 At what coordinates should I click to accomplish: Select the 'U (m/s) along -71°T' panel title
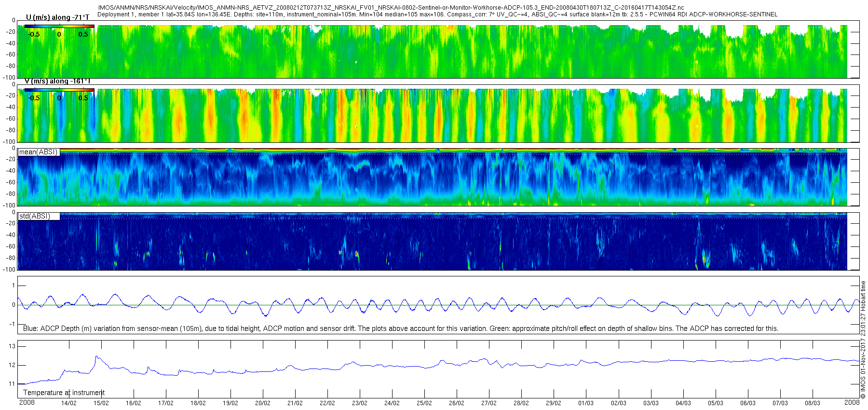pyautogui.click(x=57, y=17)
